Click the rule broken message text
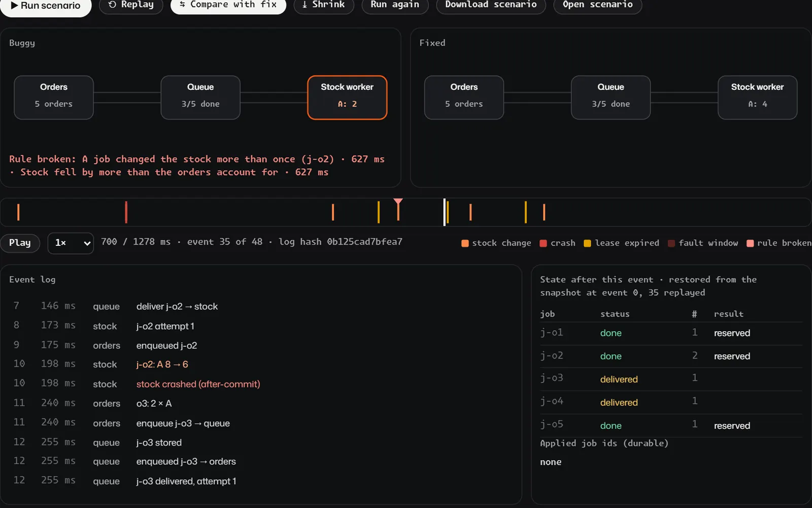This screenshot has width=812, height=508. pos(197,166)
